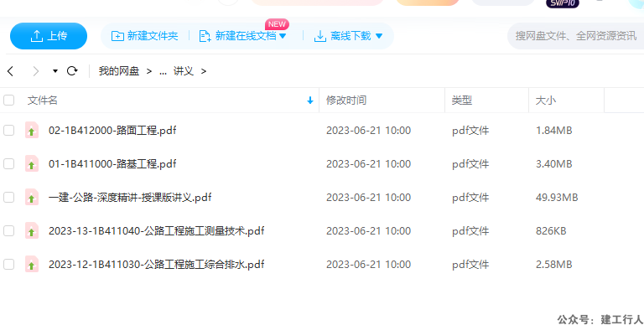Click the 2.58MB size cell
644x325 pixels.
(553, 264)
